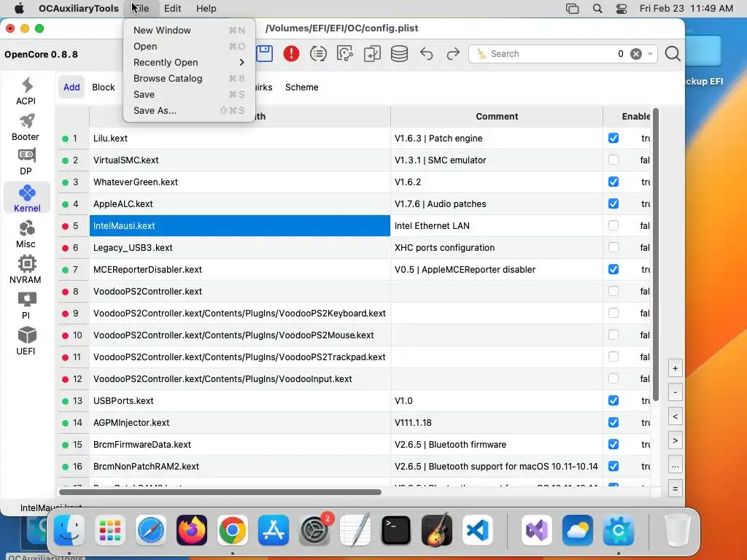Open the Help menu
This screenshot has height=560, width=747.
pyautogui.click(x=206, y=9)
